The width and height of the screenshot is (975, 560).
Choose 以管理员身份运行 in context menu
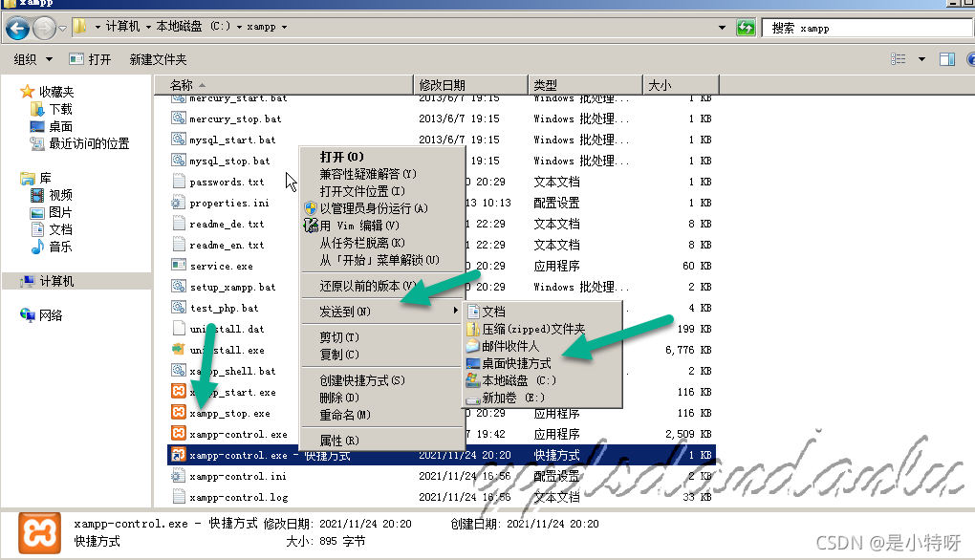point(381,208)
